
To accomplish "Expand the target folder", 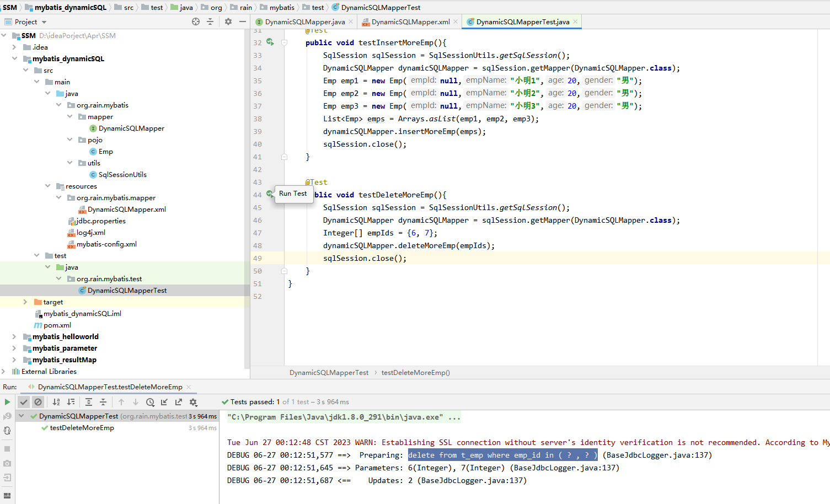I will [25, 302].
